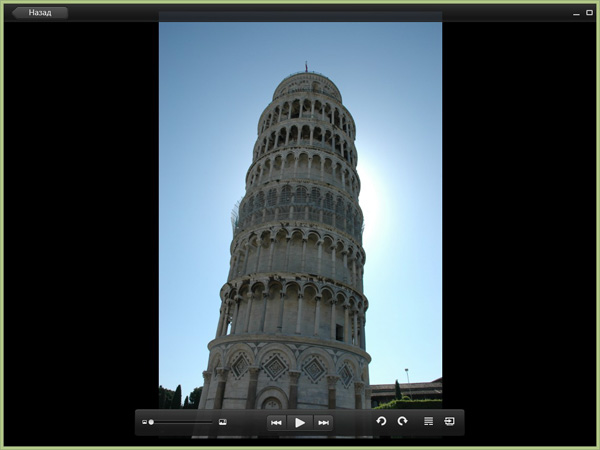The height and width of the screenshot is (450, 600).
Task: Open the playlist list icon
Action: 428,422
